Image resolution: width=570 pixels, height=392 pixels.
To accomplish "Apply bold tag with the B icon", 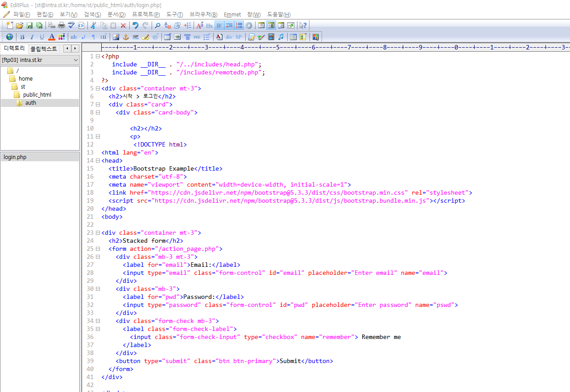I will 22,37.
